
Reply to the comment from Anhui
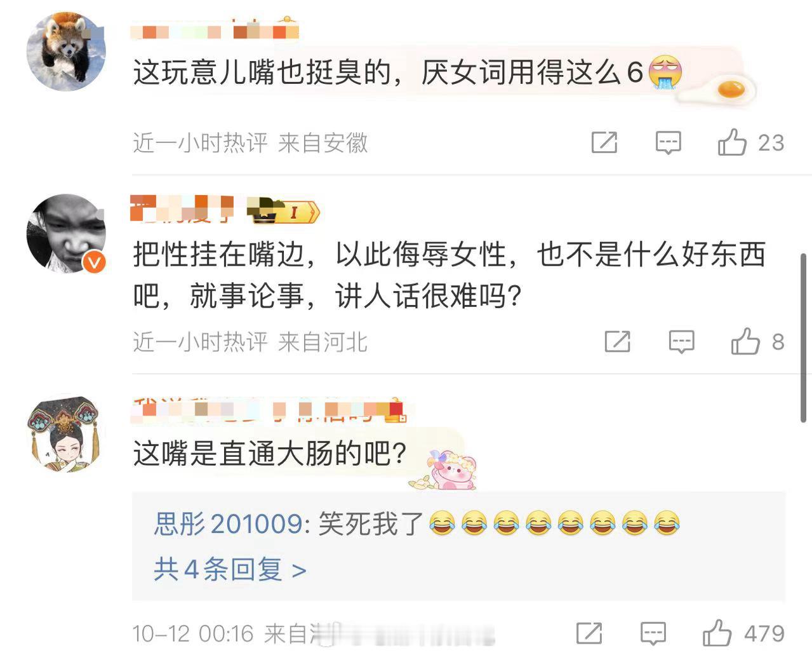click(668, 143)
